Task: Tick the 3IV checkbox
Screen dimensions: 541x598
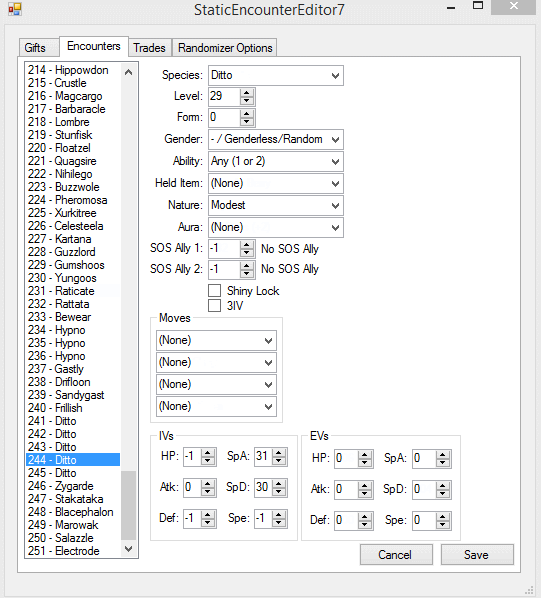Action: [215, 305]
